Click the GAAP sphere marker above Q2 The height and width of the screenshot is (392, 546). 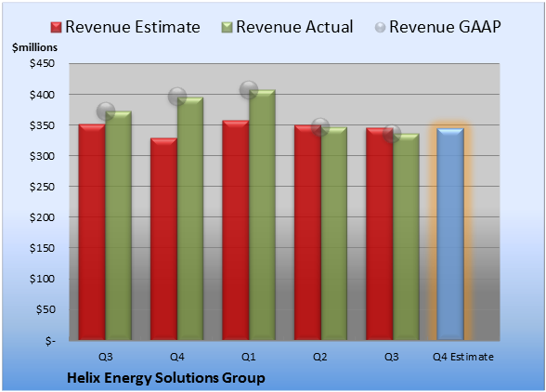(x=320, y=127)
